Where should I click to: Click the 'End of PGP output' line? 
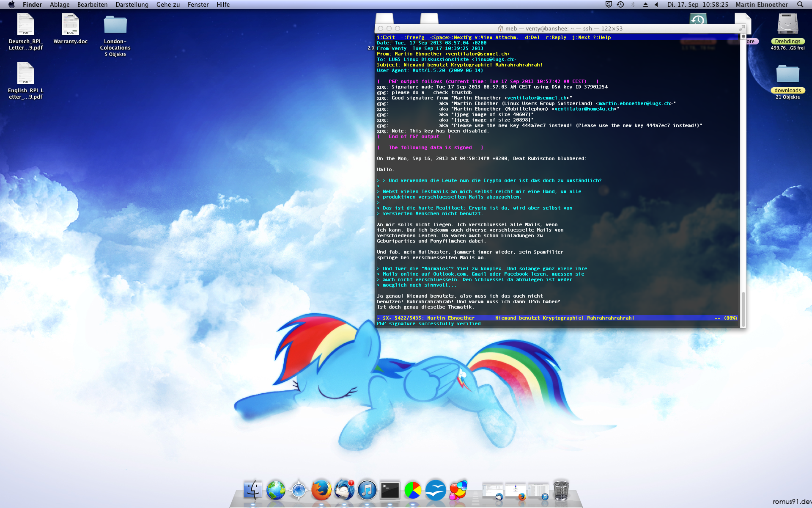pyautogui.click(x=414, y=136)
